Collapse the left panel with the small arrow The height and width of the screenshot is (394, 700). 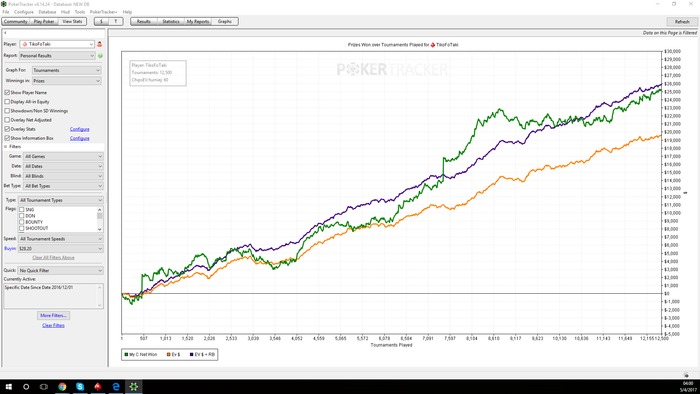pyautogui.click(x=5, y=33)
